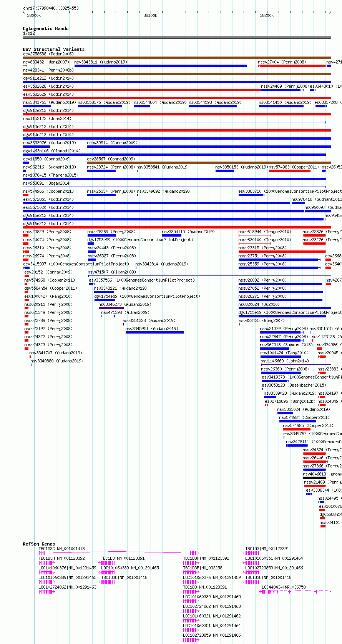The image size is (342, 644).
Task: Click dgv912e212 (Uddin2014) label
Action: coord(48,110)
